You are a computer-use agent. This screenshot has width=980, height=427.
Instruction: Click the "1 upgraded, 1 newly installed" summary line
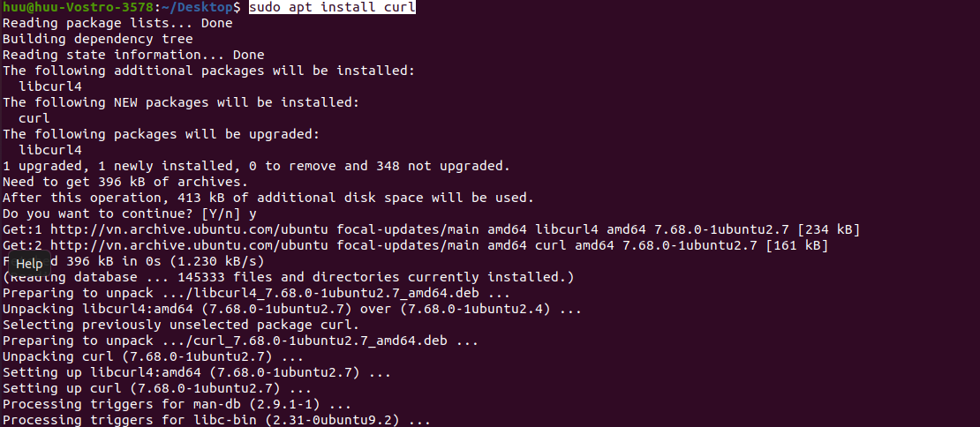pos(256,166)
